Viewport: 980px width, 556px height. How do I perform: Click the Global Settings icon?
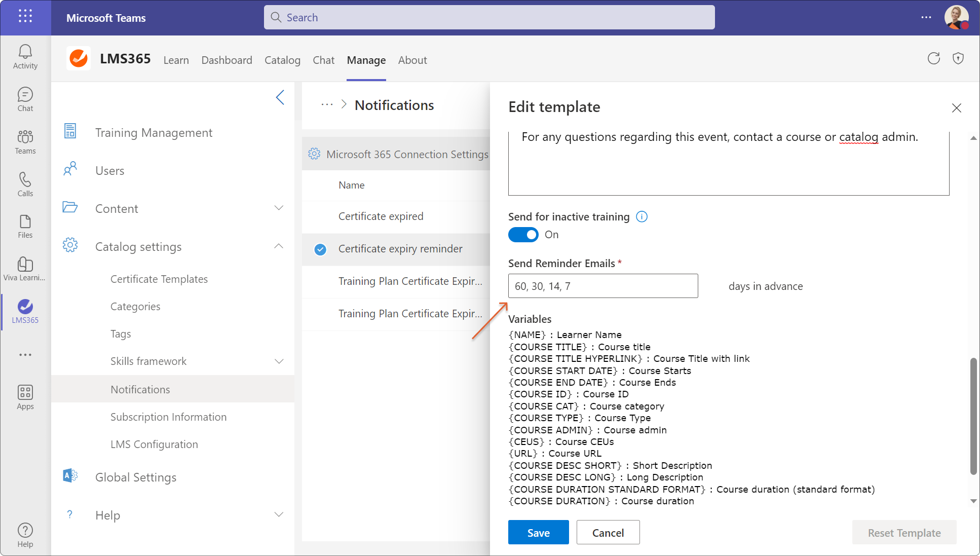pyautogui.click(x=70, y=476)
